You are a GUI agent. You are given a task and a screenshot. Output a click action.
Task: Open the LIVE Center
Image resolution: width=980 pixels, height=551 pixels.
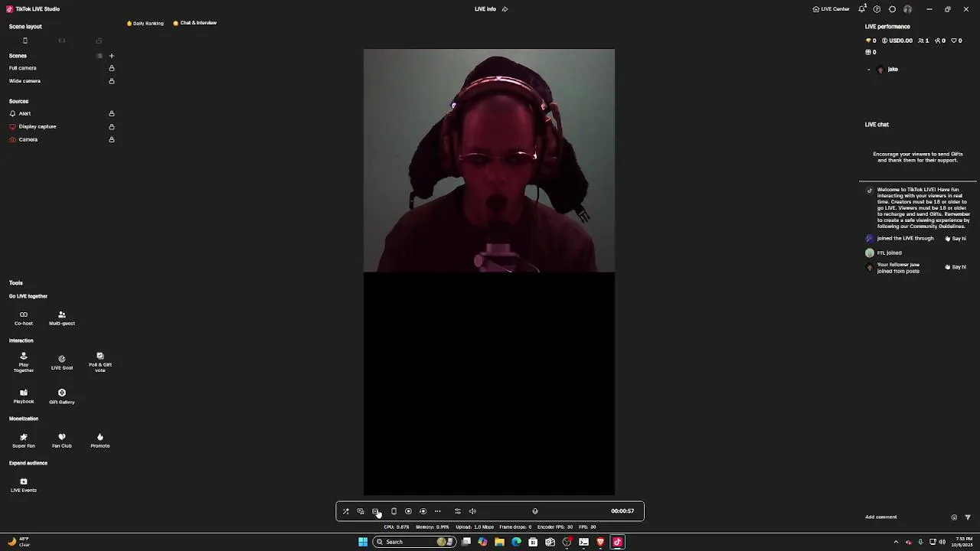[x=831, y=9]
